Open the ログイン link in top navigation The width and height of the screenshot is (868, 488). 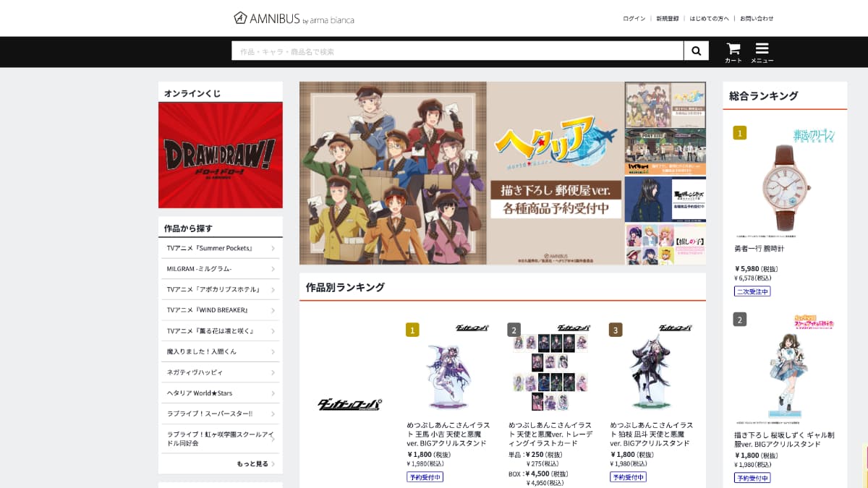click(x=634, y=19)
